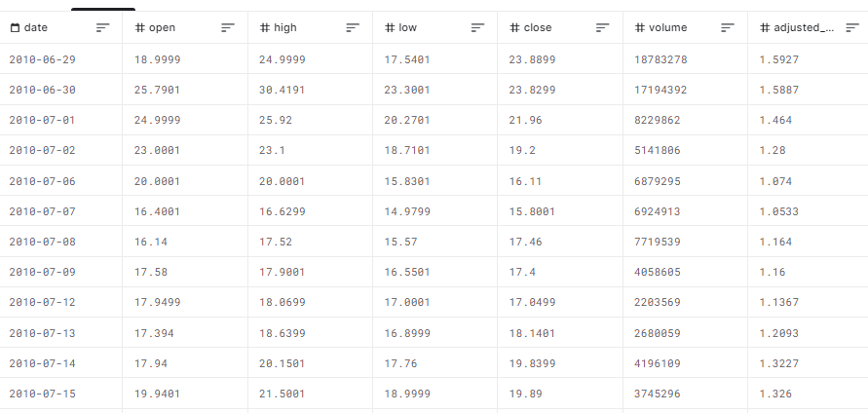868x413 pixels.
Task: Select the close value 19.89
Action: click(x=527, y=394)
